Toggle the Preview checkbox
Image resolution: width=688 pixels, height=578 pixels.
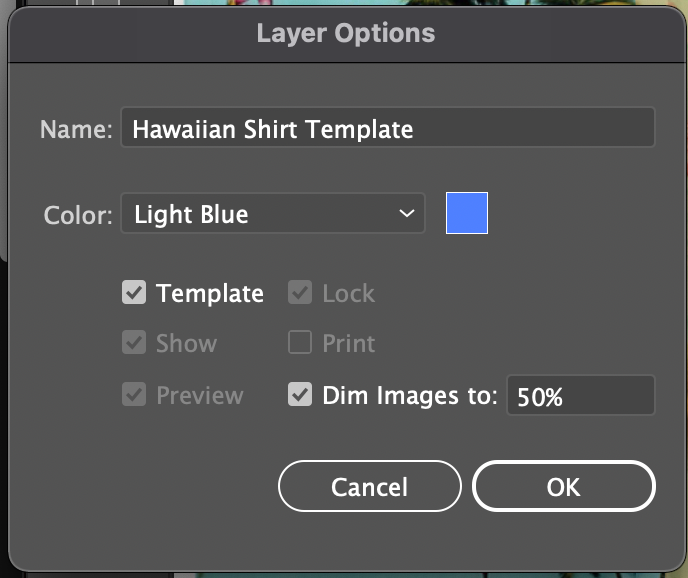[x=134, y=394]
